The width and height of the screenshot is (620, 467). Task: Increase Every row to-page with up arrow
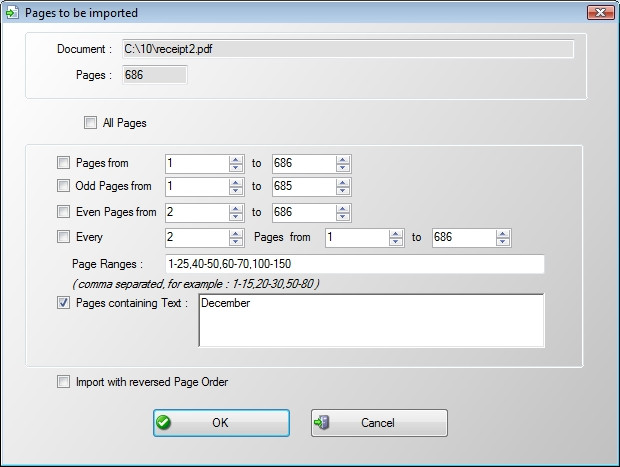coord(503,234)
